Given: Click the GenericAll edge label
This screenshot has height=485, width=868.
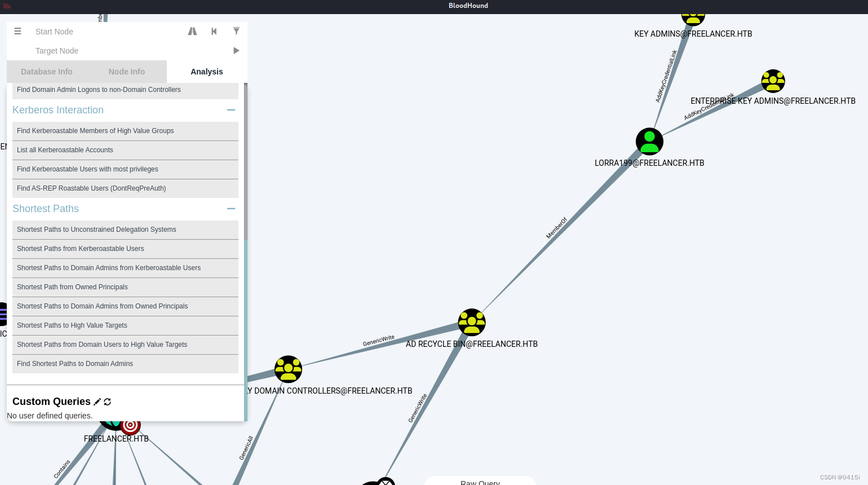Looking at the screenshot, I should 246,448.
